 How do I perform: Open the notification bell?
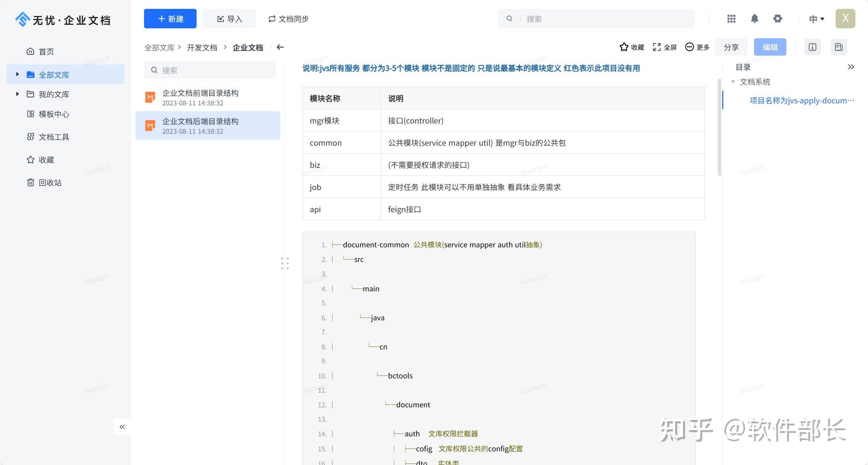click(754, 19)
